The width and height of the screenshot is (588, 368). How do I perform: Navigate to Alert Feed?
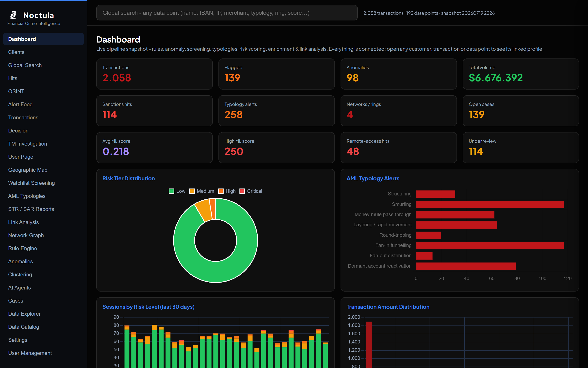pos(43,104)
